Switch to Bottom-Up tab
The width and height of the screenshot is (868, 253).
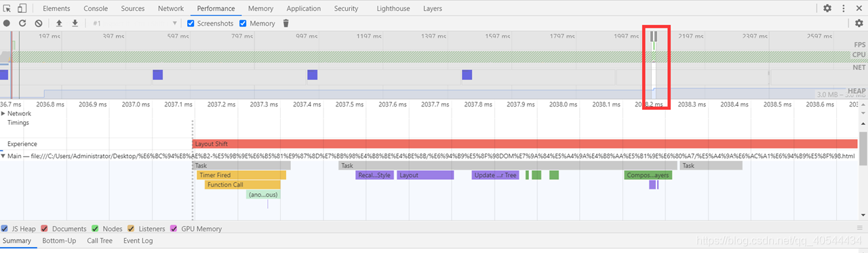tap(59, 241)
